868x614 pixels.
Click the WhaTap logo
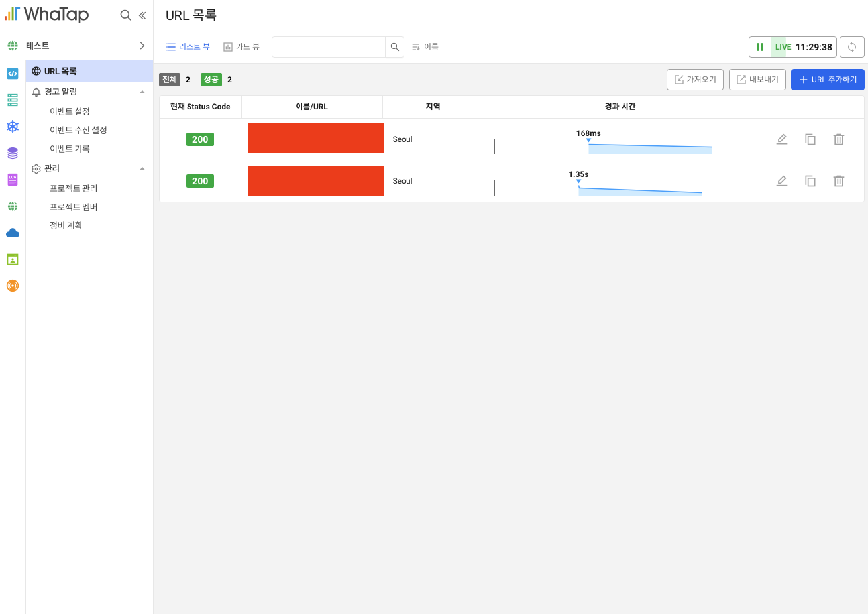(x=46, y=15)
